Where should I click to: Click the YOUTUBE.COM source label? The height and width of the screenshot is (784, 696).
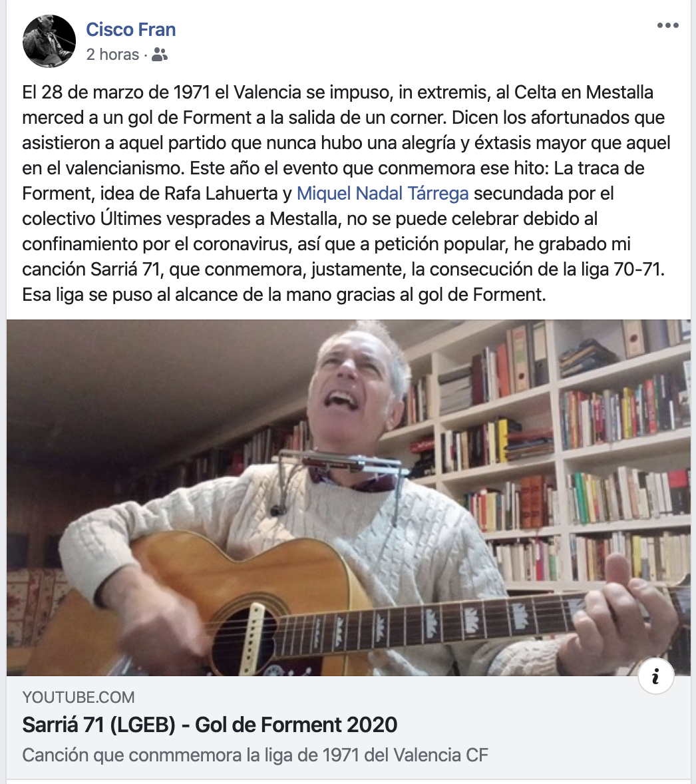pos(79,697)
